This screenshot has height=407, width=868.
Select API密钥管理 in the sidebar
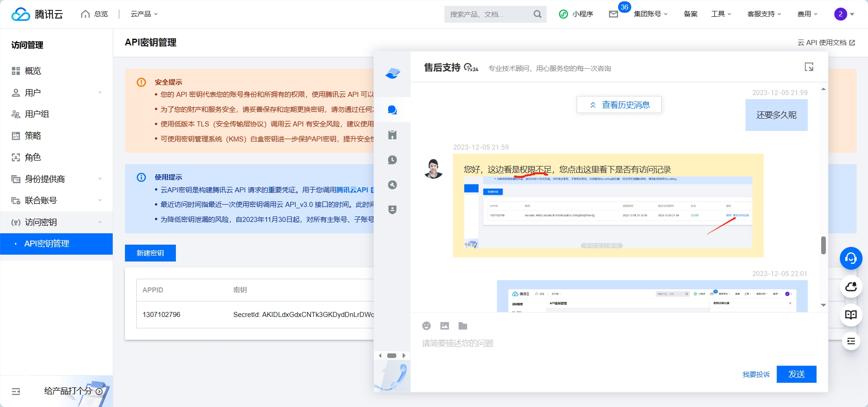[56, 244]
